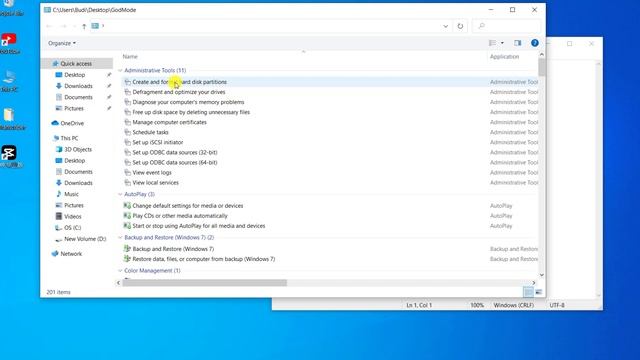640x360 pixels.
Task: Open Backup and Restore (Windows 7) item
Action: point(173,249)
